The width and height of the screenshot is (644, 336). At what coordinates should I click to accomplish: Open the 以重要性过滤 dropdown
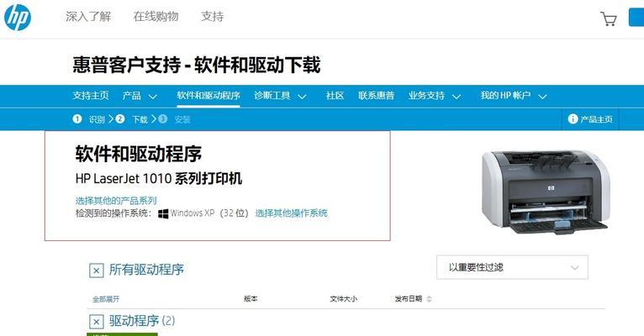pos(512,267)
